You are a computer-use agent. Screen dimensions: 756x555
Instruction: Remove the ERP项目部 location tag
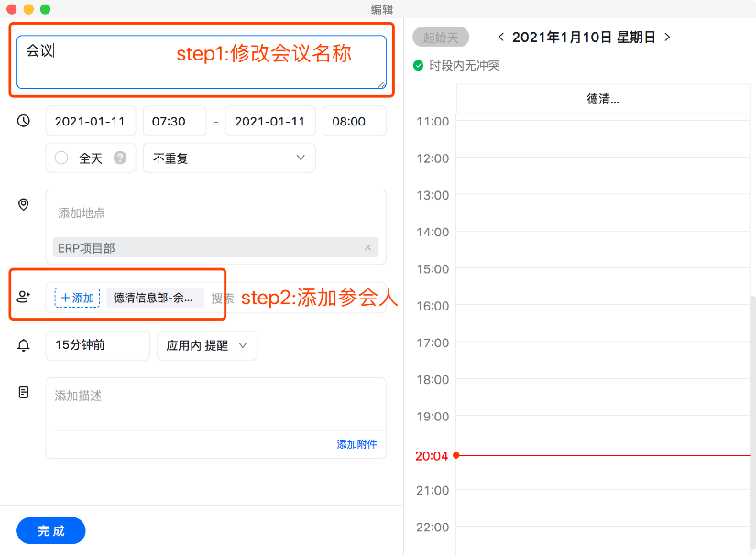coord(368,247)
